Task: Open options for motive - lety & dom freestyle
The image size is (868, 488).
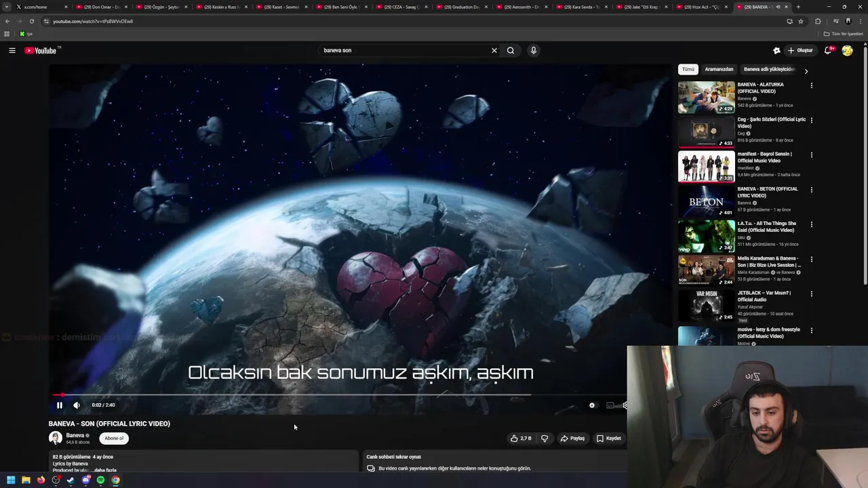Action: point(811,330)
